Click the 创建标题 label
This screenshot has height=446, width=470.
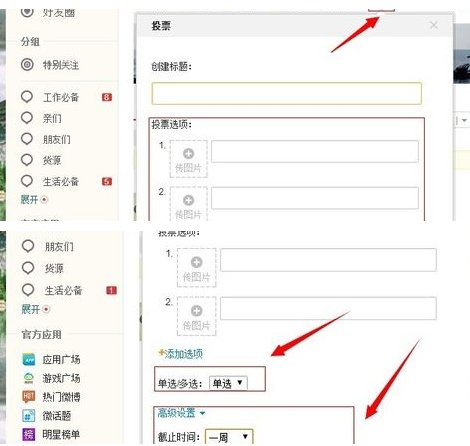pyautogui.click(x=171, y=67)
